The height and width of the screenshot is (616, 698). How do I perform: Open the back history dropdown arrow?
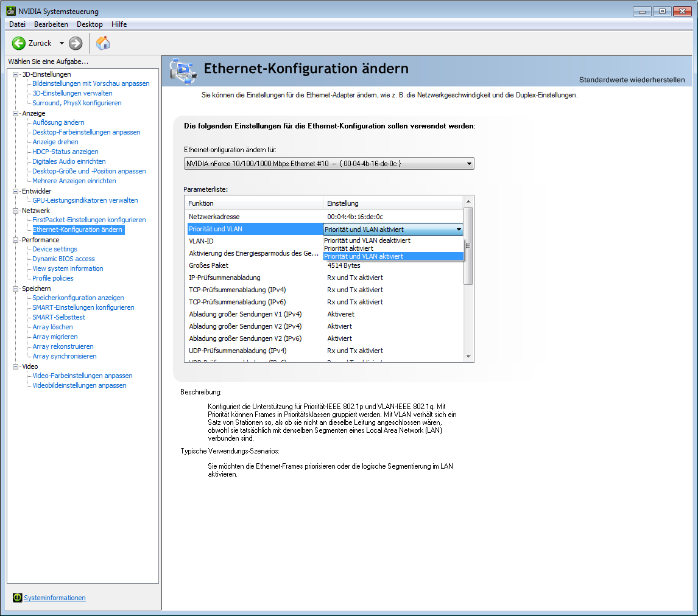point(62,43)
